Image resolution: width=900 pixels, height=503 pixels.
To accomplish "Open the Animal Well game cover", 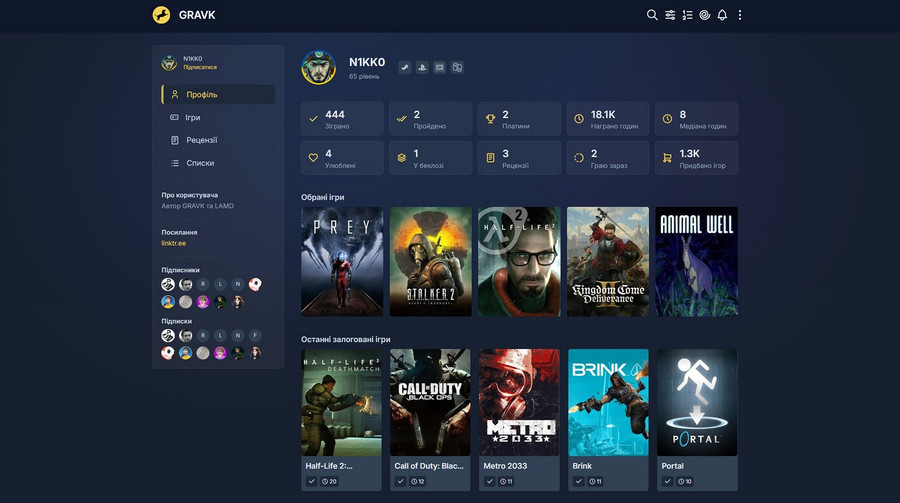I will coord(696,261).
